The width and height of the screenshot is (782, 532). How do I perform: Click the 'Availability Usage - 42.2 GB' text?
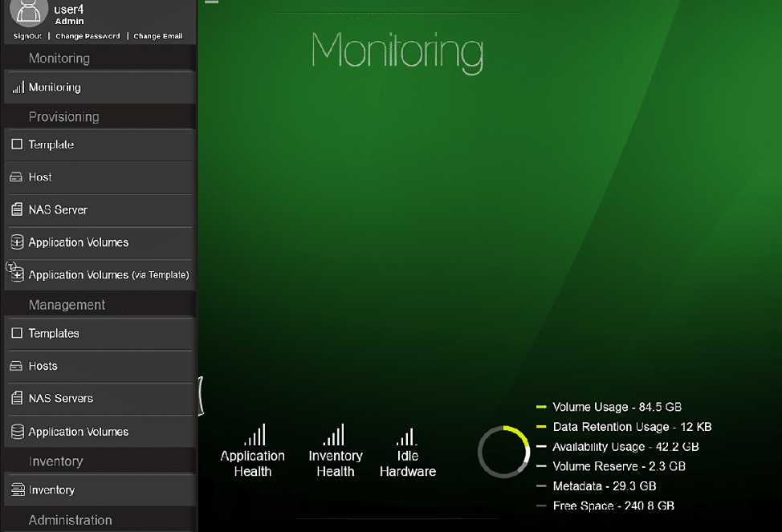pyautogui.click(x=625, y=447)
